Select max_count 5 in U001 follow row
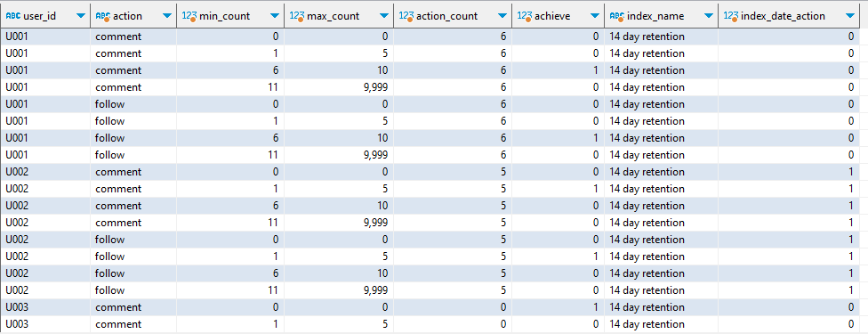 point(385,121)
